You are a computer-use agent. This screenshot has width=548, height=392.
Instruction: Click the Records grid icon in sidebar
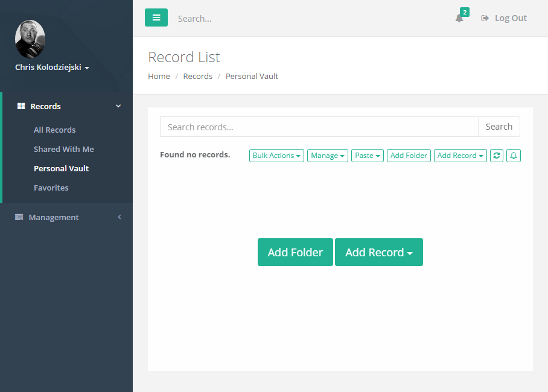21,107
